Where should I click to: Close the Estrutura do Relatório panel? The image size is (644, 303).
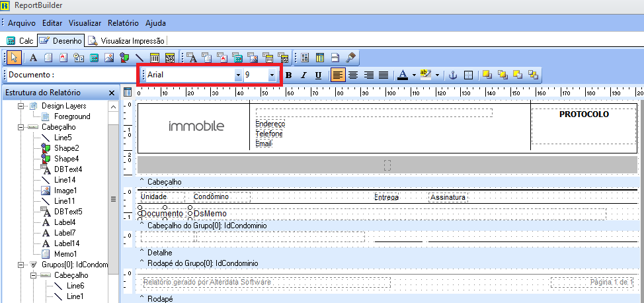(112, 93)
